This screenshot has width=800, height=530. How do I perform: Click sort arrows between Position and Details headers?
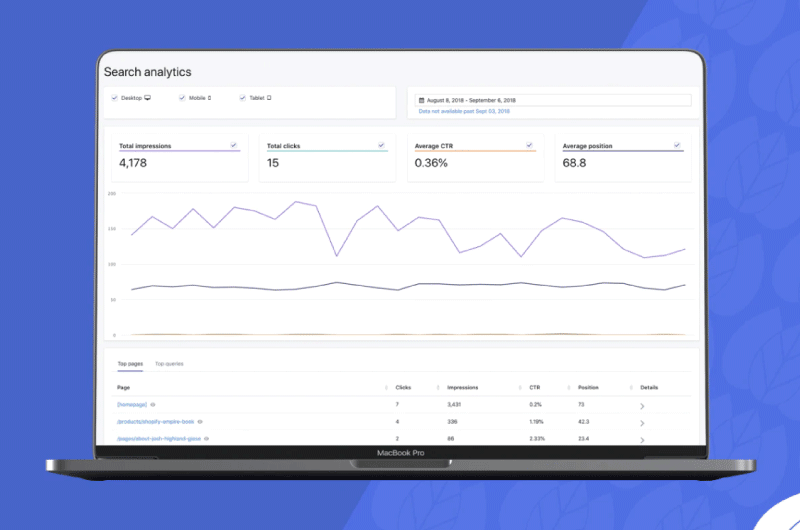[631, 388]
